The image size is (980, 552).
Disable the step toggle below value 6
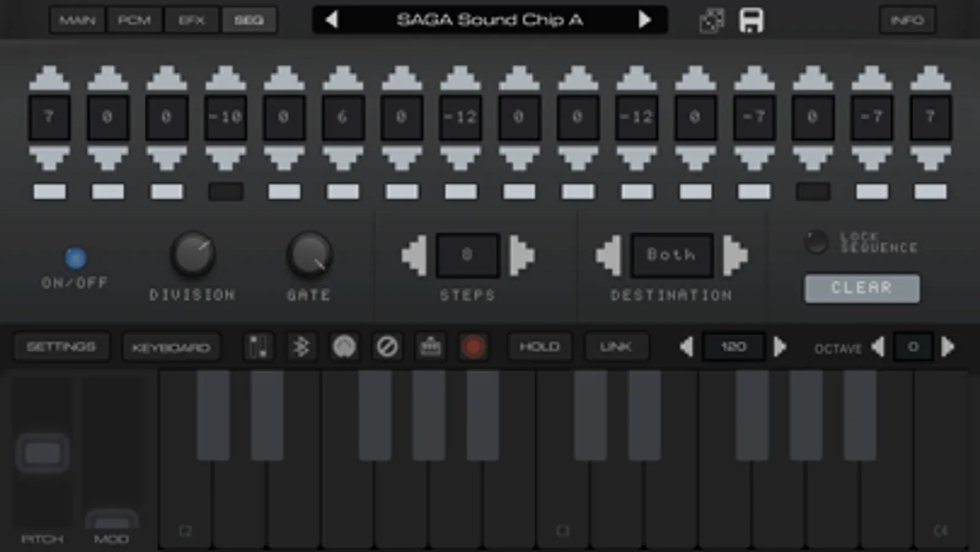point(343,192)
